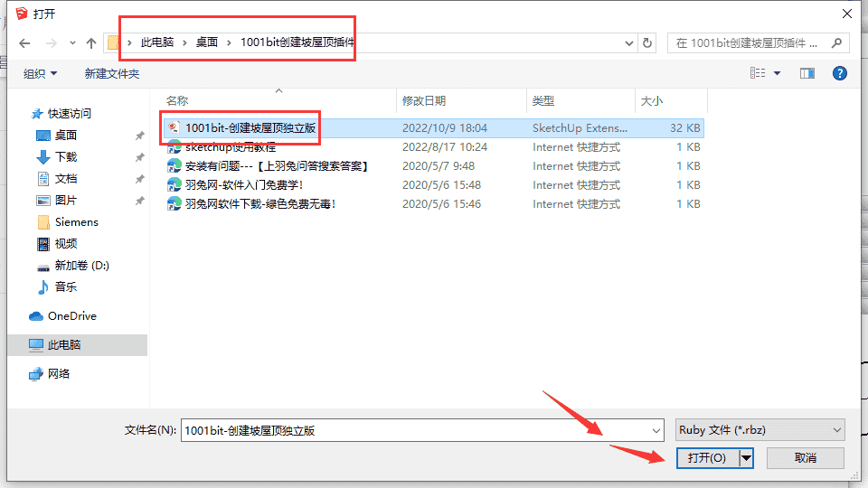Screen dimensions: 868x488
Task: Open 桌面 in the sidebar
Action: (66, 135)
